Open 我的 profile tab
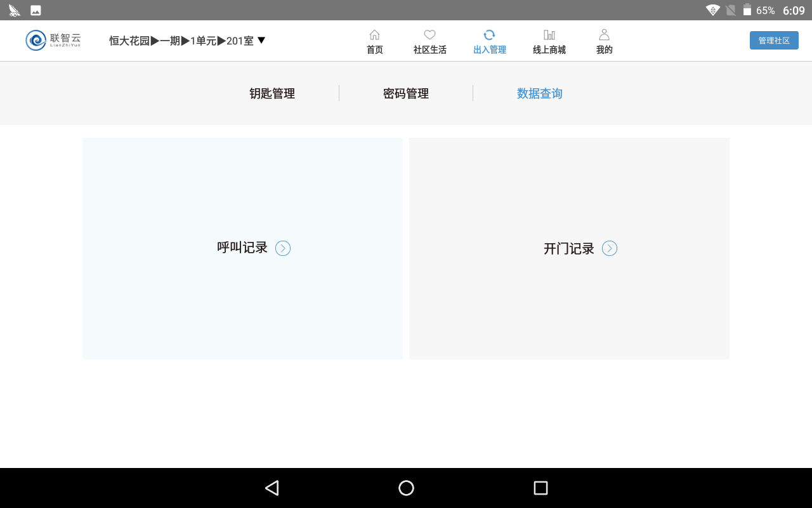 (x=604, y=42)
